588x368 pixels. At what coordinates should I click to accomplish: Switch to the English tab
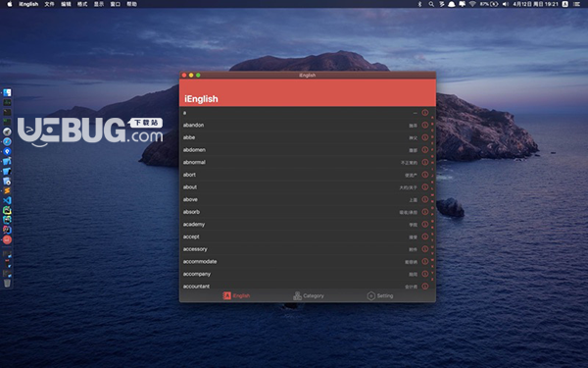click(x=236, y=296)
